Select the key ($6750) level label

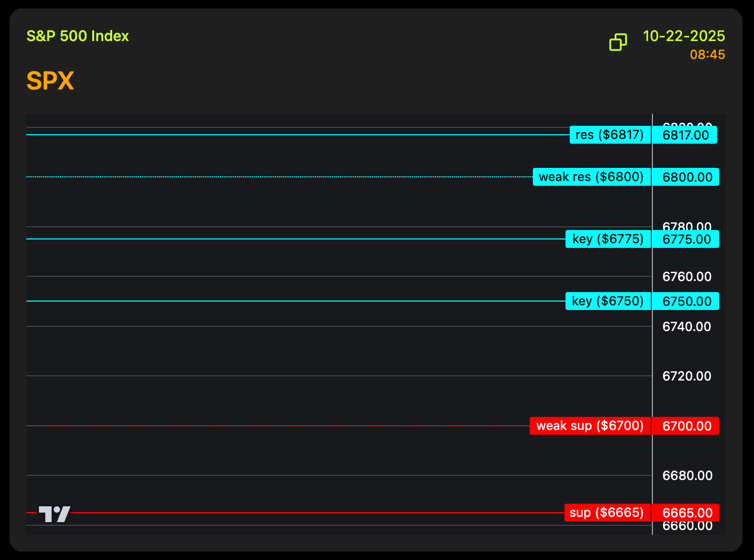[x=608, y=302]
